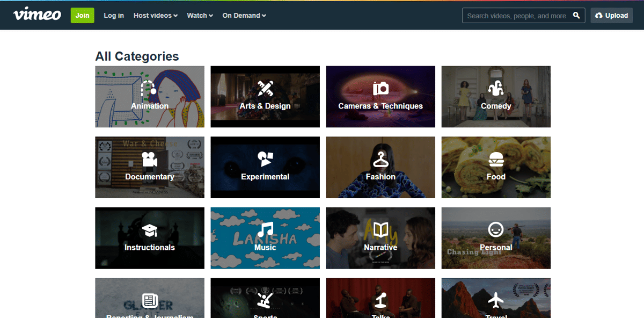
Task: Click the hanger icon for Fashion
Action: coord(380,159)
